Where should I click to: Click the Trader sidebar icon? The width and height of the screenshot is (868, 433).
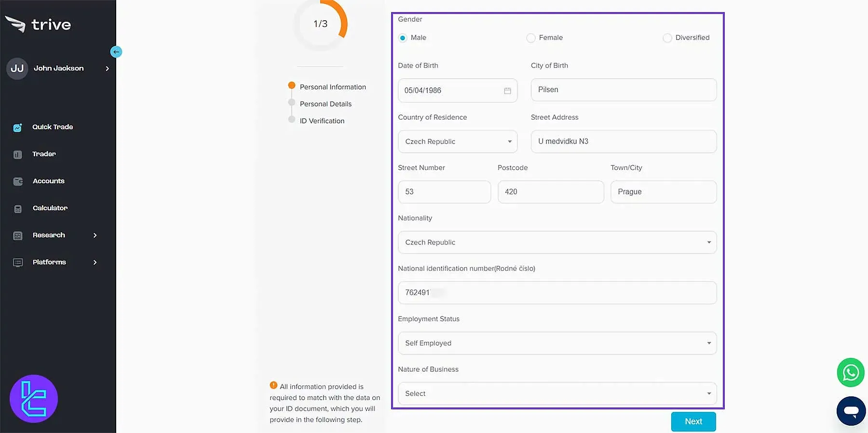(18, 154)
